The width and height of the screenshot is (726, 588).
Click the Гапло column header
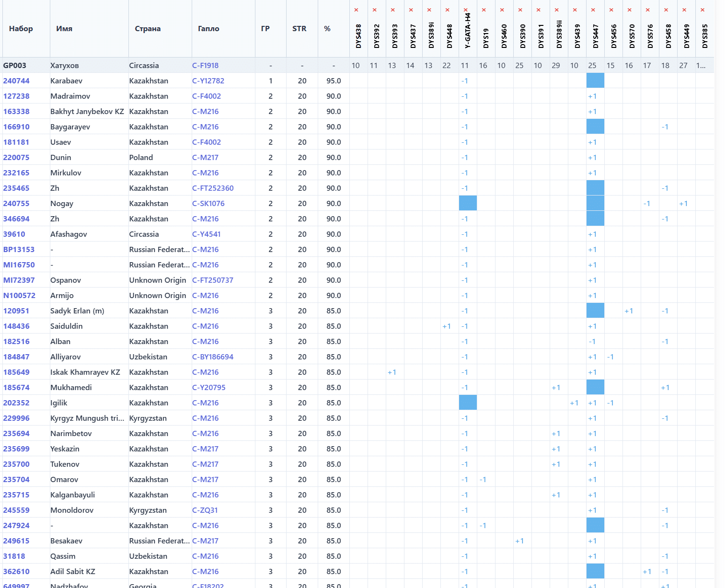tap(208, 29)
